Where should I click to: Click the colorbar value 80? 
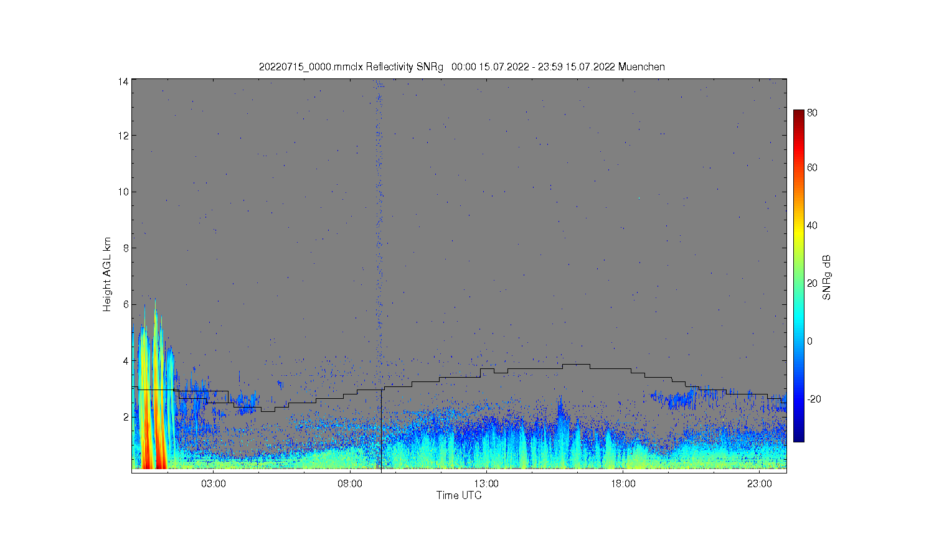[x=812, y=113]
